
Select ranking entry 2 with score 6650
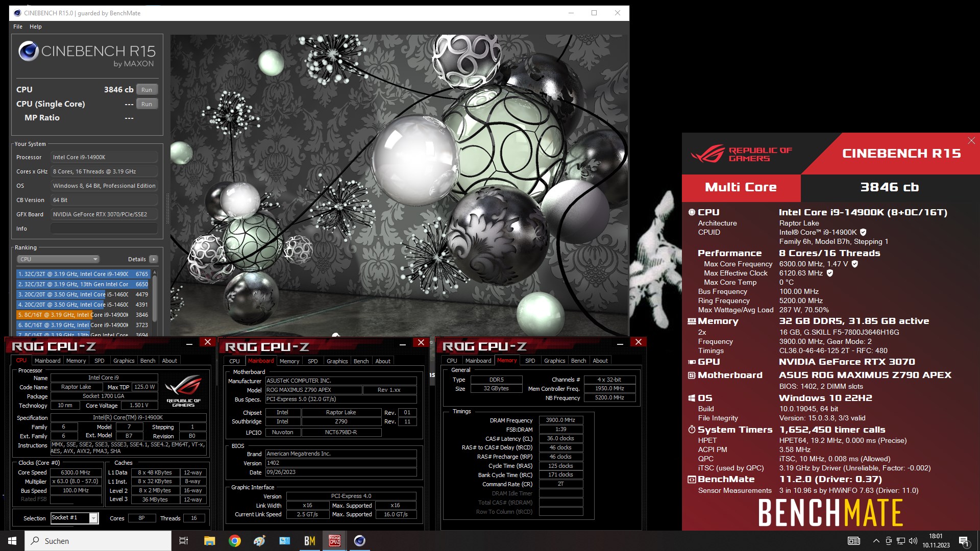[x=83, y=284]
